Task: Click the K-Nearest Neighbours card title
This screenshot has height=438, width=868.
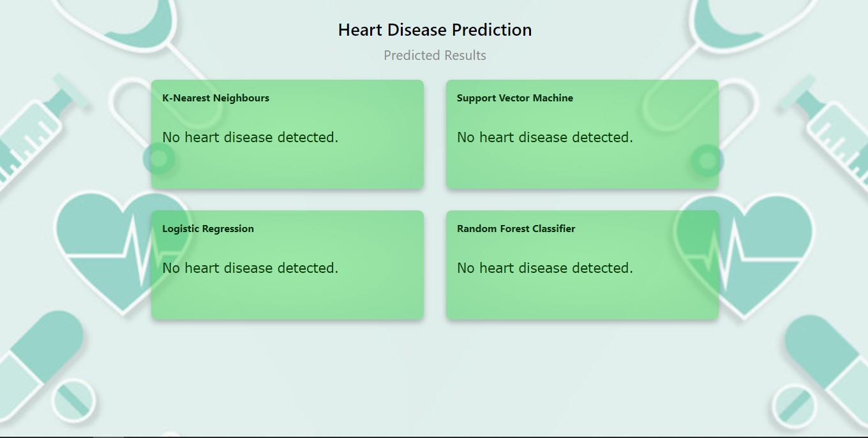Action: pos(216,98)
